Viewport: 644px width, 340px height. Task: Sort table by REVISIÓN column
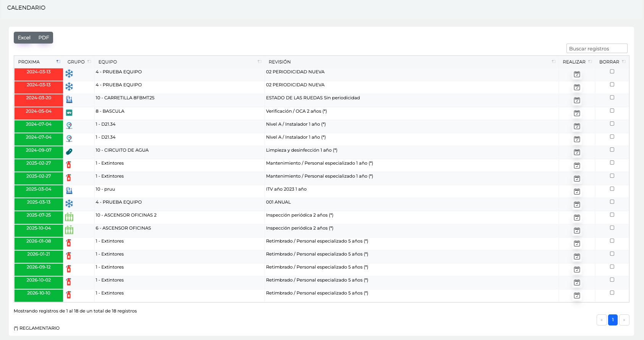pyautogui.click(x=412, y=62)
